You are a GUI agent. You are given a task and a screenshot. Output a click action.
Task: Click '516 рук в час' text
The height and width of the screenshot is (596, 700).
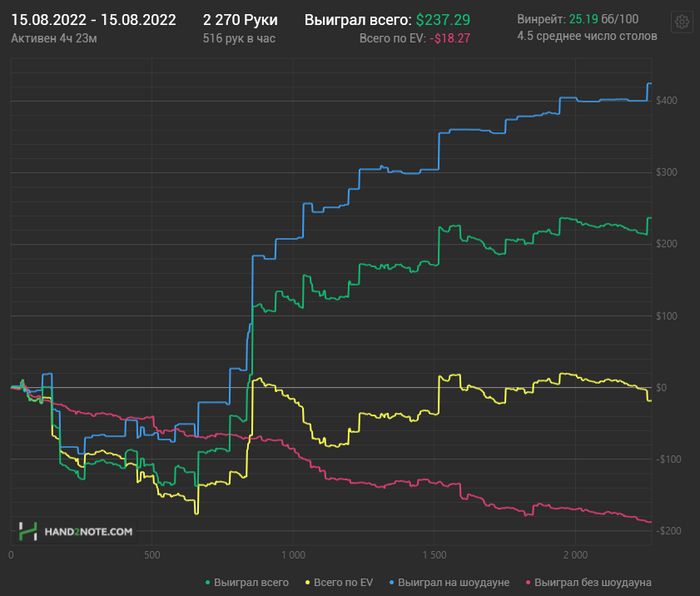click(x=239, y=39)
